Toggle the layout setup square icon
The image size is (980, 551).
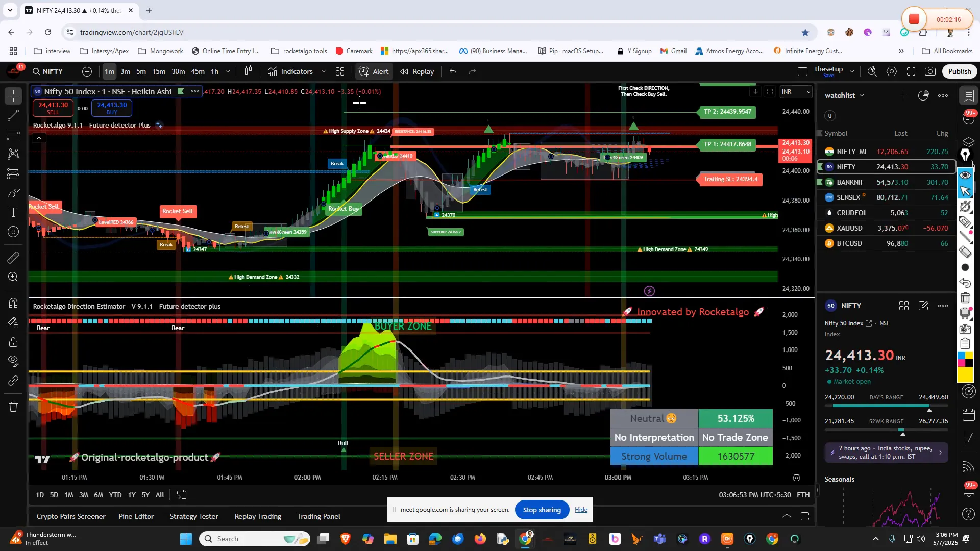(802, 71)
